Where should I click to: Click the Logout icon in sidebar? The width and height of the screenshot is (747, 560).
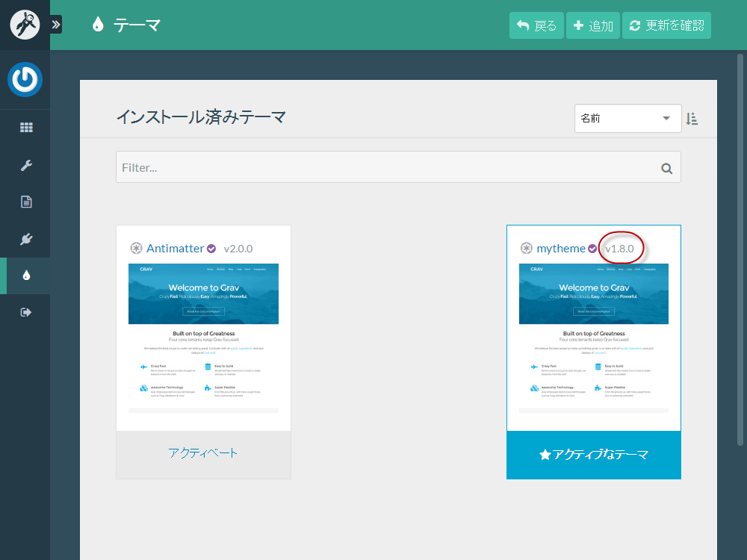click(26, 312)
